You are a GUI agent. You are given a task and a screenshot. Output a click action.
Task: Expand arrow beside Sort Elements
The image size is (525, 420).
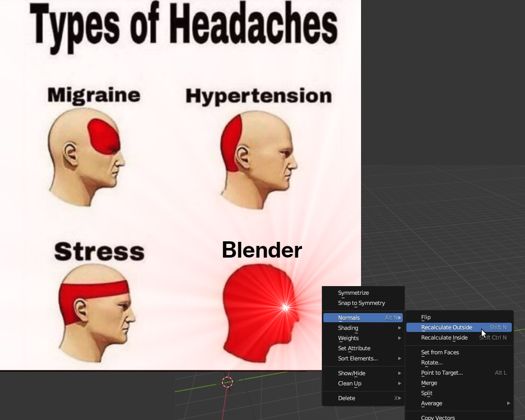coord(399,358)
